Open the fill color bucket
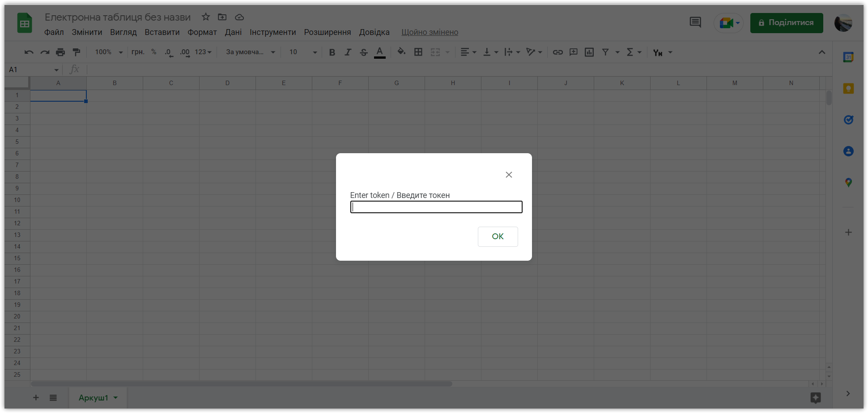868x413 pixels. 401,52
